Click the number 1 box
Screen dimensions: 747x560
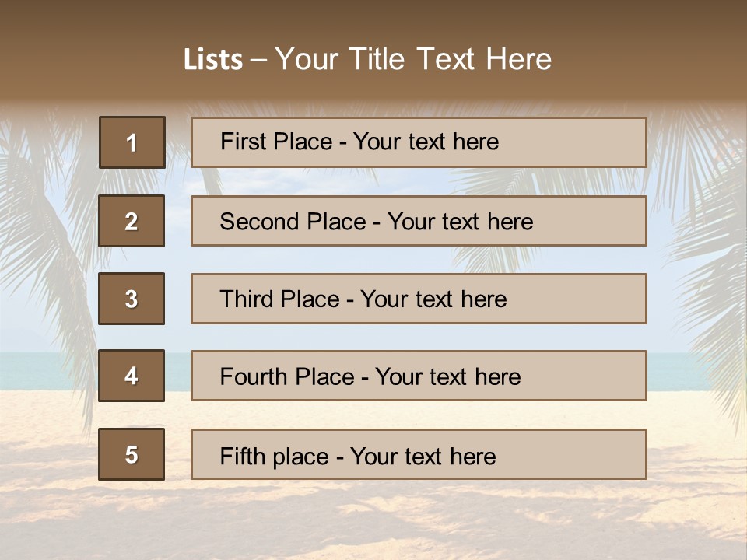[132, 142]
